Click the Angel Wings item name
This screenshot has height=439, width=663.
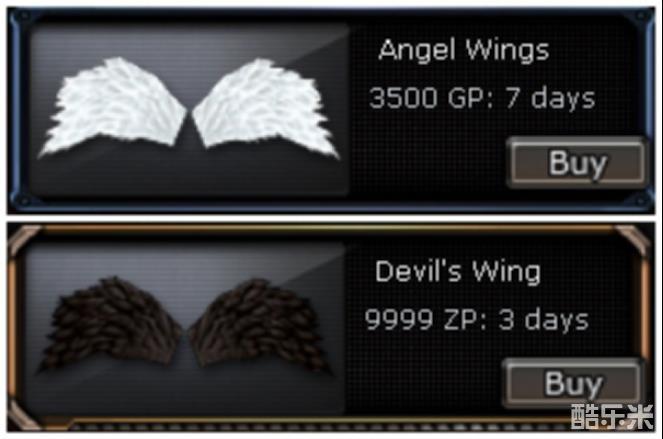coord(464,50)
